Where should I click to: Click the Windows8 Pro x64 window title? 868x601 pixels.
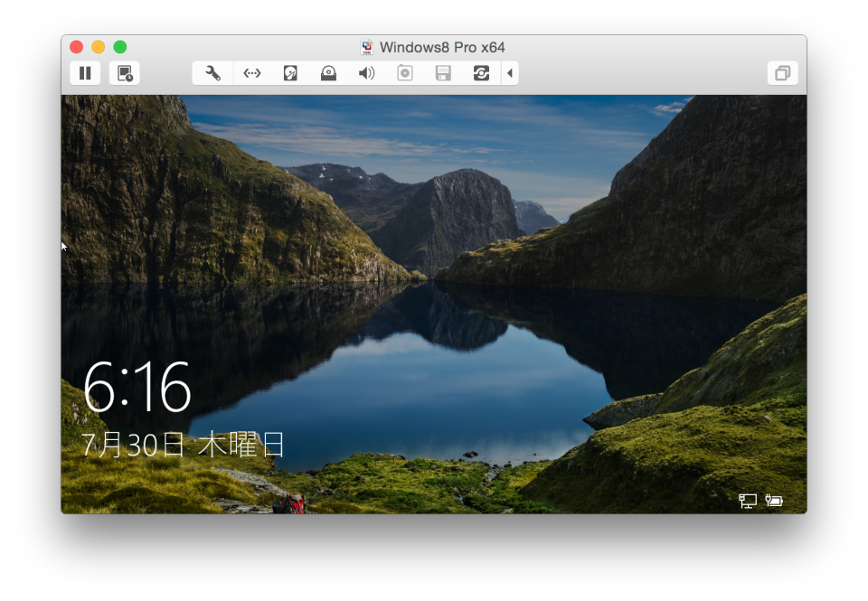441,47
